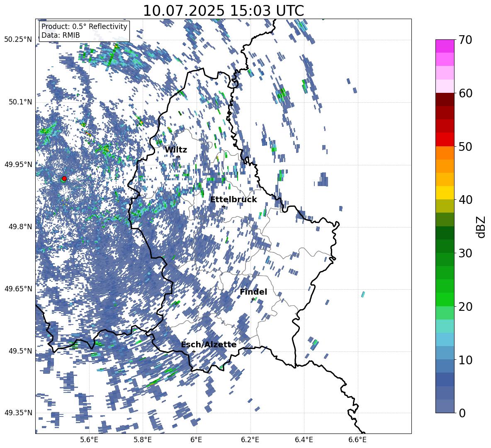Click the 6.4°E longitude label

click(x=304, y=440)
